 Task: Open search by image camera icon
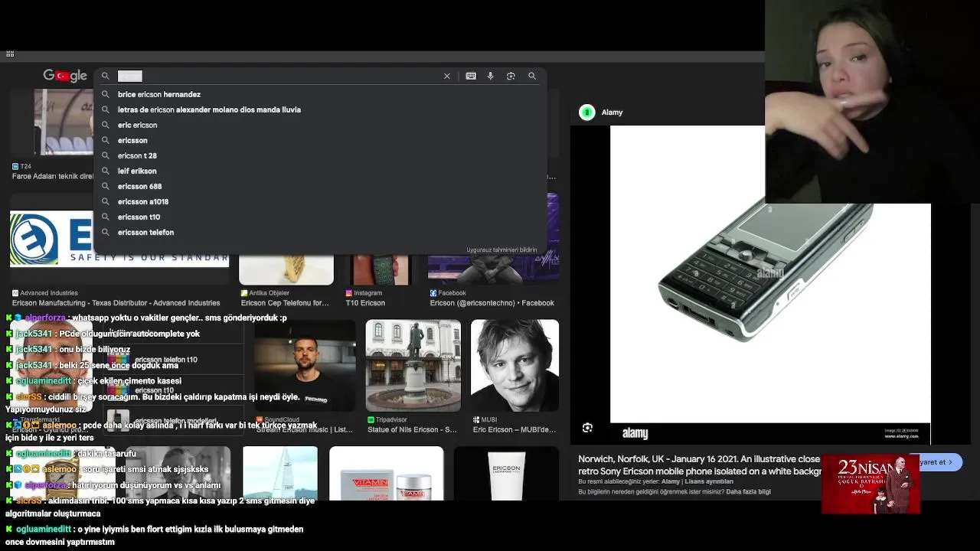(511, 76)
